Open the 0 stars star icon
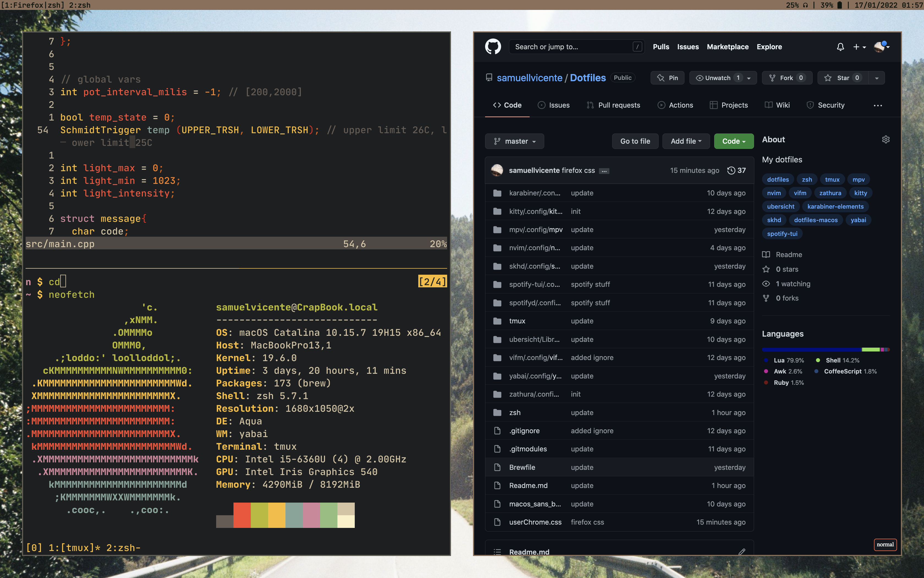The width and height of the screenshot is (924, 578). tap(766, 269)
